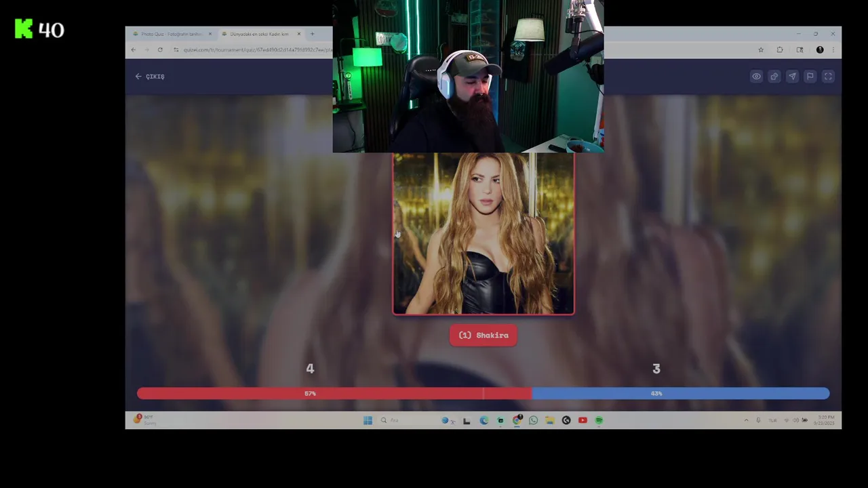The width and height of the screenshot is (868, 488).
Task: Click the left score number 4
Action: 310,369
